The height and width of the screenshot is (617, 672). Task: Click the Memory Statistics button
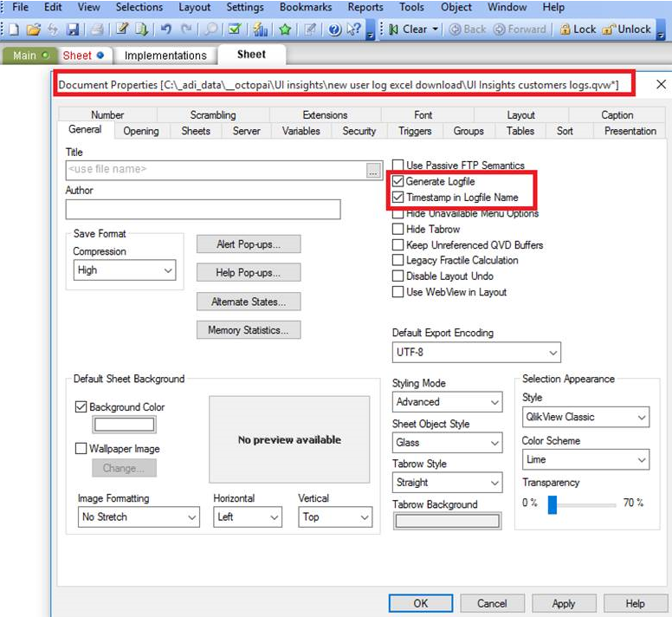pyautogui.click(x=248, y=330)
